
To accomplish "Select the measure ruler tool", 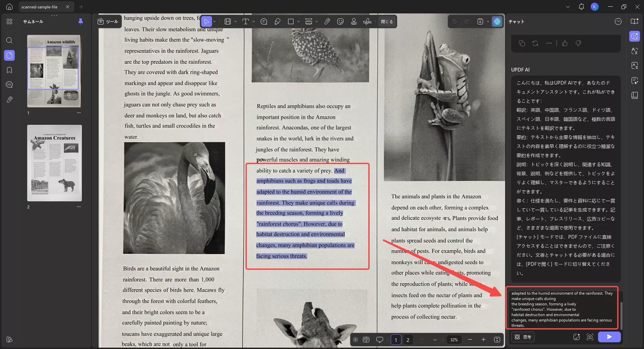I will [309, 21].
